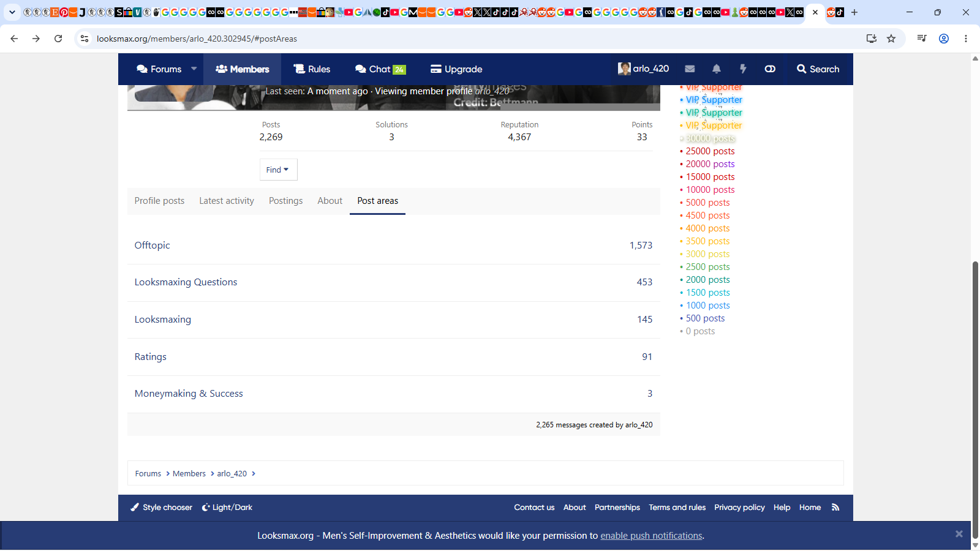
Task: Click the lightning bolt icon in navbar
Action: 743,69
